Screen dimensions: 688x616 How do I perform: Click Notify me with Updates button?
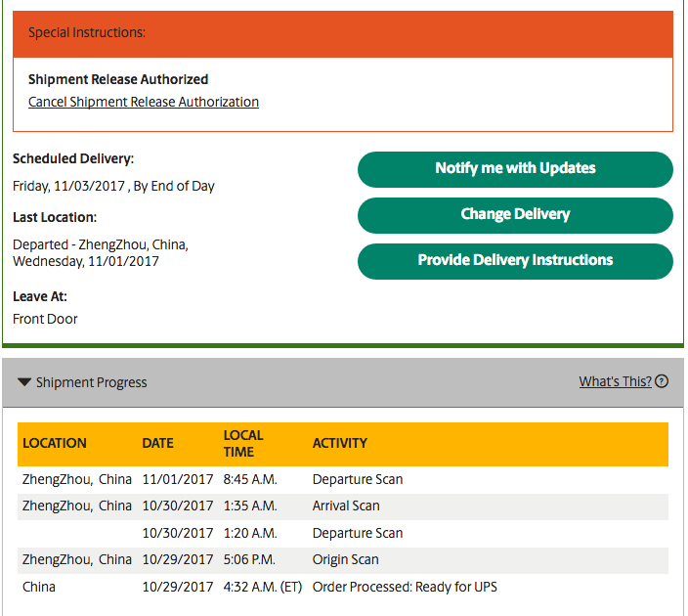click(515, 169)
